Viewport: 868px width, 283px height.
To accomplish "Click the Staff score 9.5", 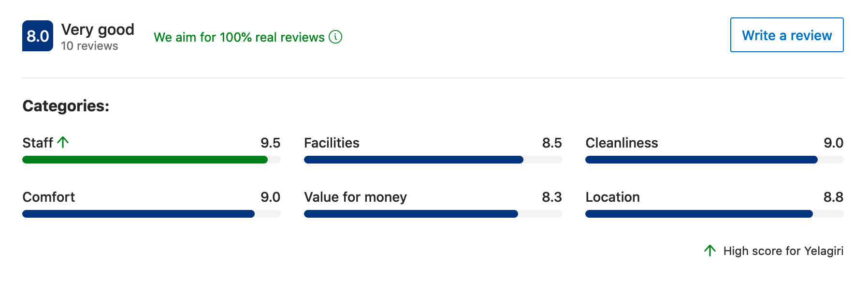I will (270, 143).
